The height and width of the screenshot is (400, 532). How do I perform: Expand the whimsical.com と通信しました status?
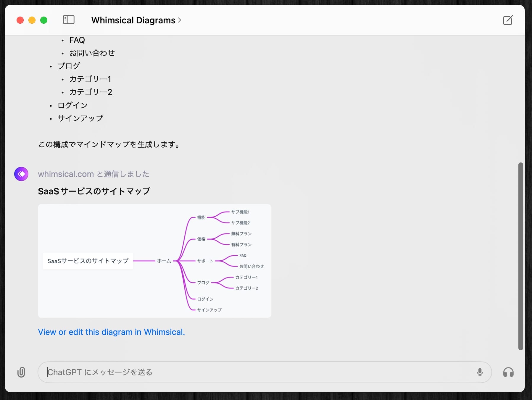[x=93, y=174]
